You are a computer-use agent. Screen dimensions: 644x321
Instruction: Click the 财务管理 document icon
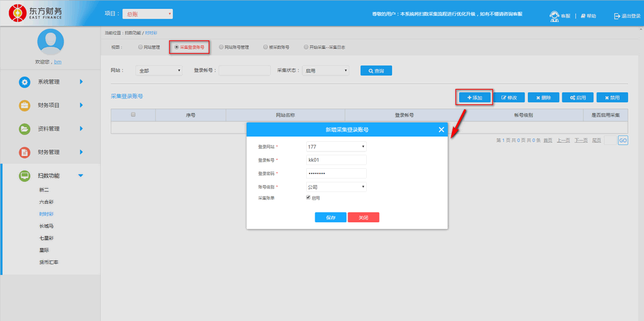(24, 152)
